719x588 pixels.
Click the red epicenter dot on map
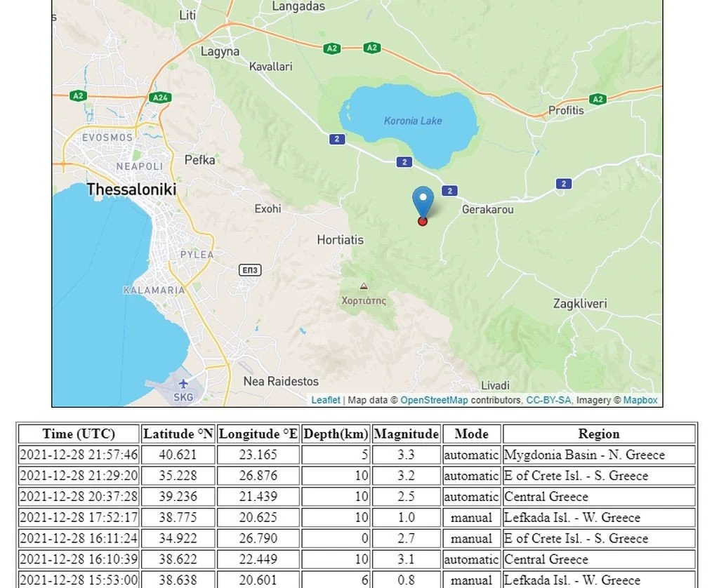(x=423, y=221)
